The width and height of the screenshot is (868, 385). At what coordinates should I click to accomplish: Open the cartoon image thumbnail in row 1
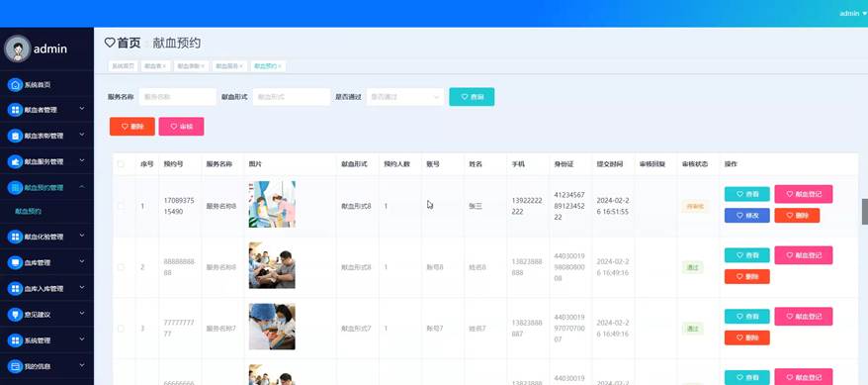click(x=272, y=205)
